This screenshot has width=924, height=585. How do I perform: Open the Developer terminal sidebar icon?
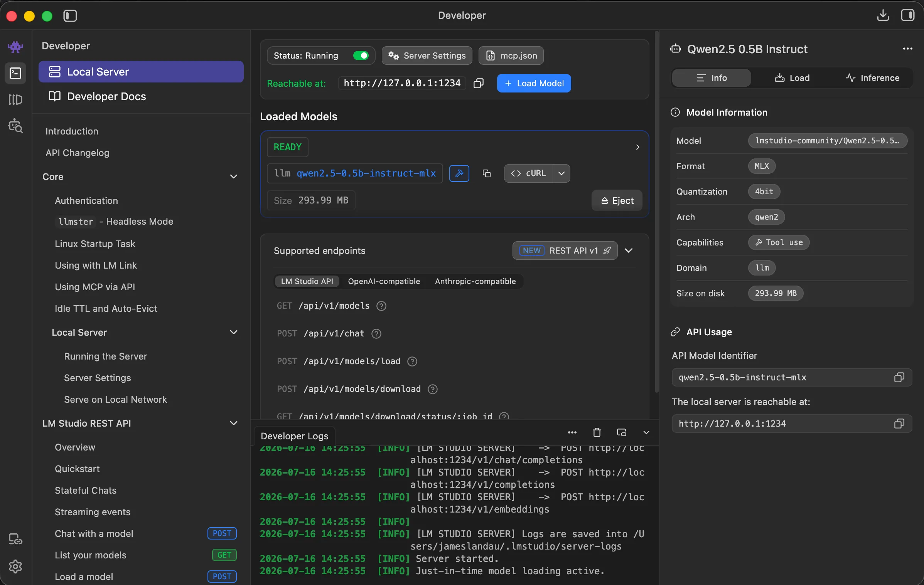tap(15, 73)
